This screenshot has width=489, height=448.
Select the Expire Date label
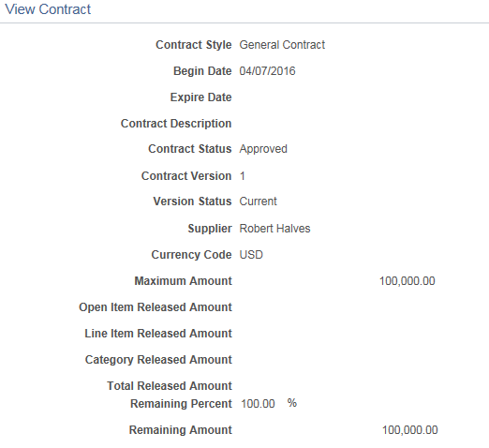200,97
